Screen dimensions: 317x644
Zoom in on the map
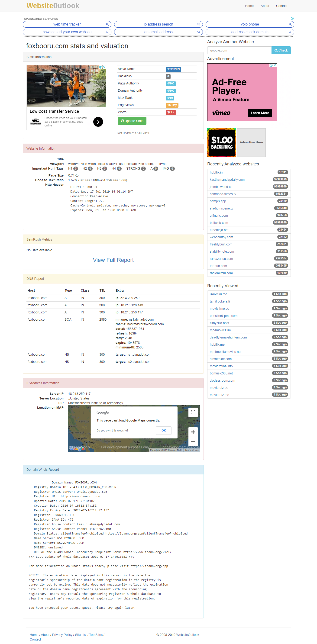193,432
